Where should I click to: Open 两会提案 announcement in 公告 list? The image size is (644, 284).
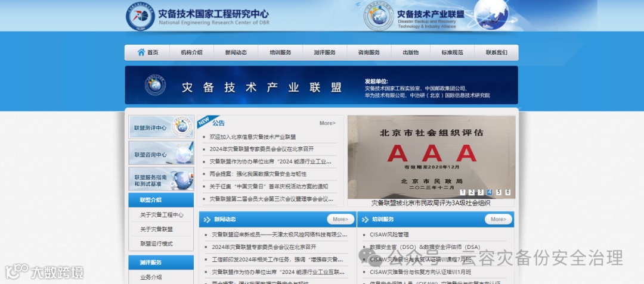pos(258,174)
